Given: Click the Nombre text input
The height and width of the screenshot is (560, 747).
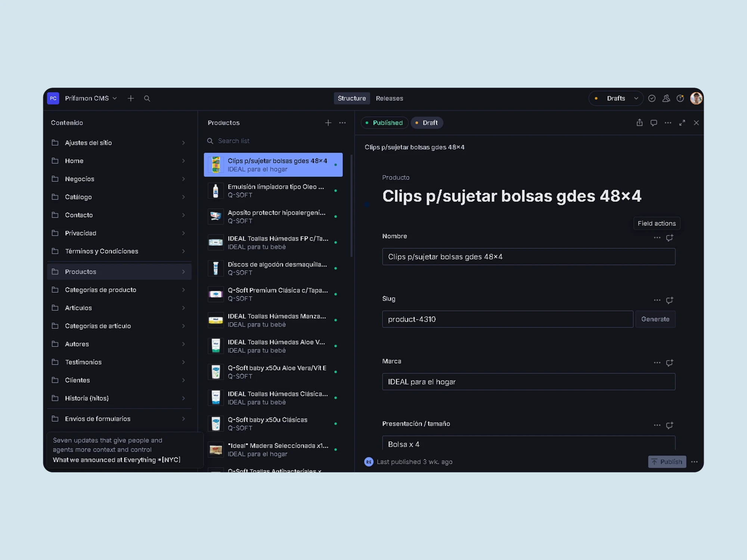Looking at the screenshot, I should click(529, 257).
